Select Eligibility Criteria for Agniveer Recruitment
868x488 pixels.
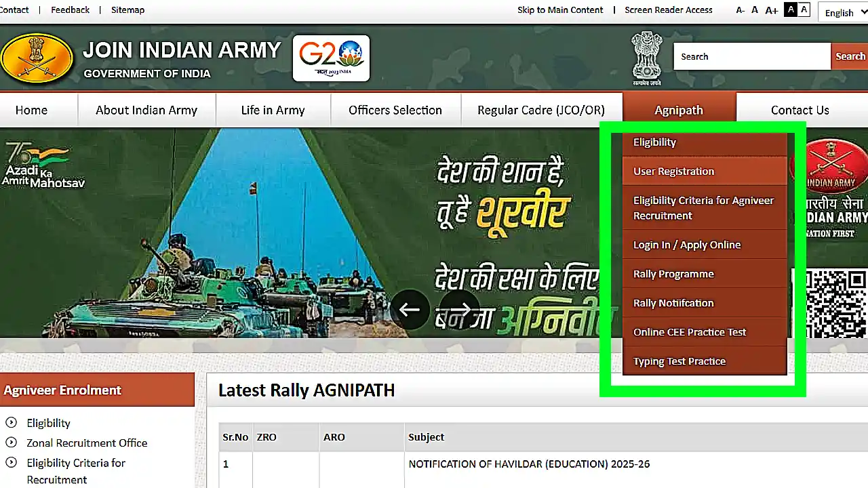tap(705, 208)
